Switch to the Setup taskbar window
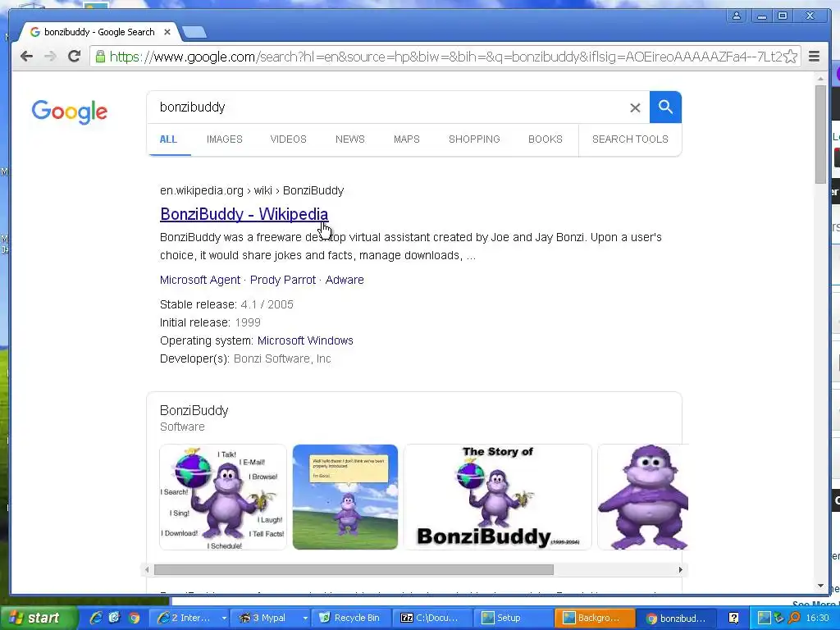840x630 pixels. click(514, 619)
